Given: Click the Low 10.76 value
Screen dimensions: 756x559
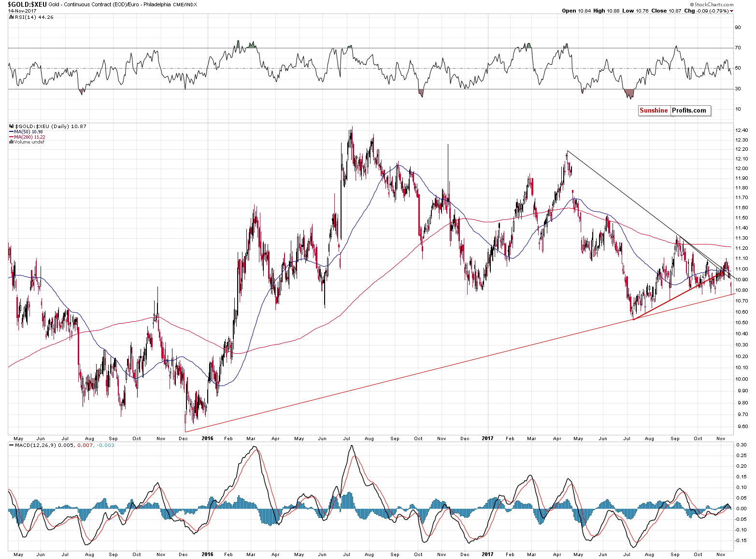Looking at the screenshot, I should tap(635, 11).
